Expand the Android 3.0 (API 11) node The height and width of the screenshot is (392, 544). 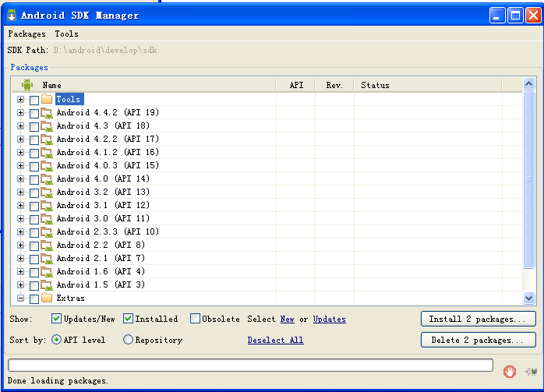pos(20,218)
